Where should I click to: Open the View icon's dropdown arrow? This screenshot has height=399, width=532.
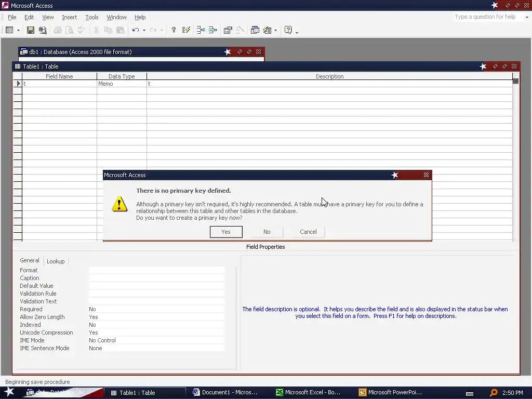point(18,31)
